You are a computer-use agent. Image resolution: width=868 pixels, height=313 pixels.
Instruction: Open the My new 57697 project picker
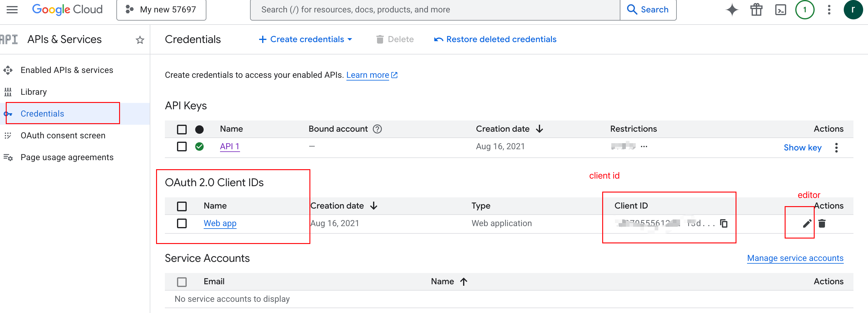162,10
